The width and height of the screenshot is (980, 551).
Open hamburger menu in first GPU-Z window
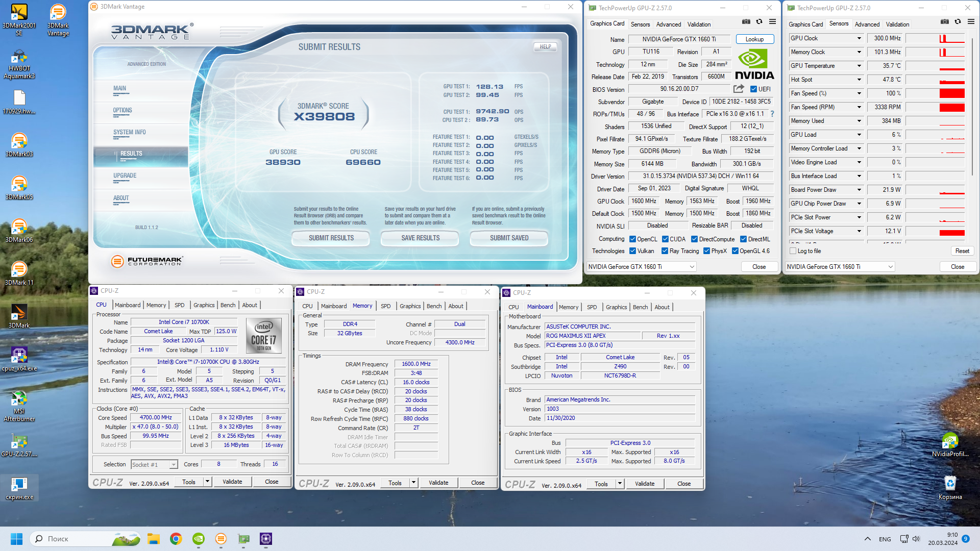[x=772, y=22]
